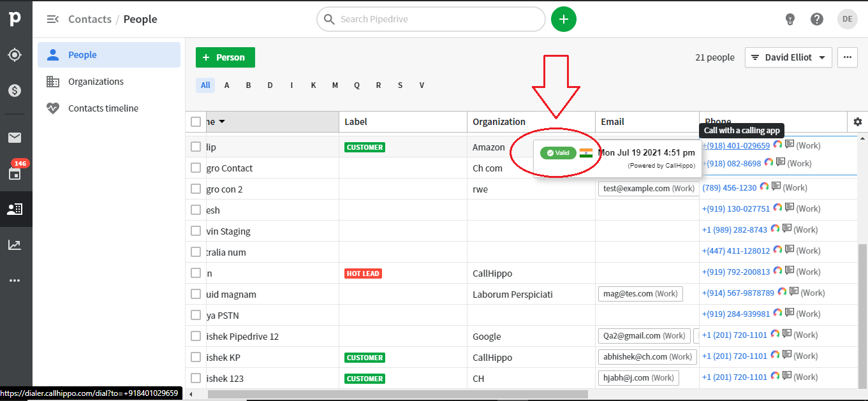Click the 'Laborum Perspiciati' organization cell
Screen dimensions: 868x401
coord(513,294)
